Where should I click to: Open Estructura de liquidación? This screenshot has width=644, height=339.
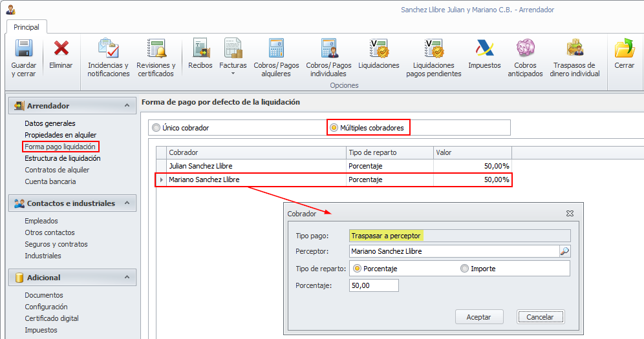click(63, 158)
